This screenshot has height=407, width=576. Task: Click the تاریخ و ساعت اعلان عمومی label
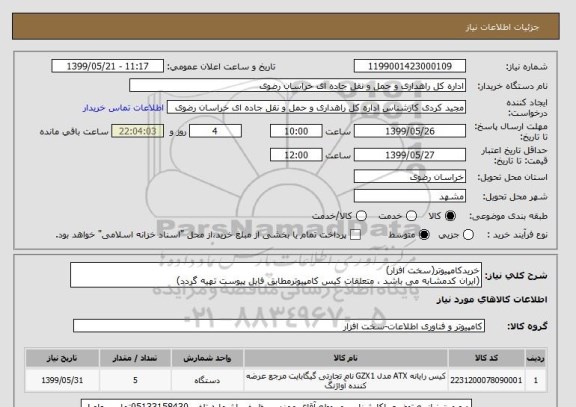(221, 67)
